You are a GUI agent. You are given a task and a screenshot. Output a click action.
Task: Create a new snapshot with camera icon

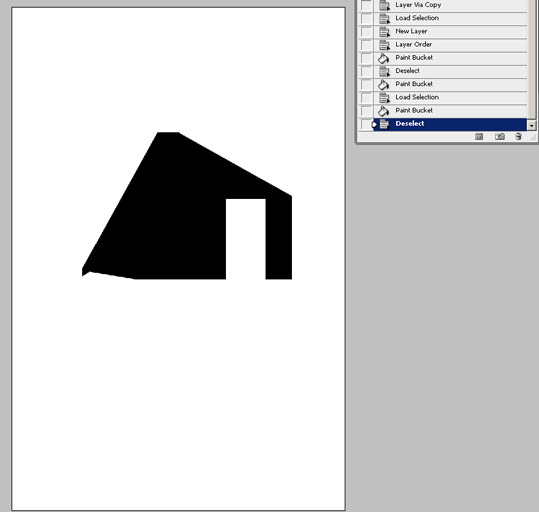point(499,137)
